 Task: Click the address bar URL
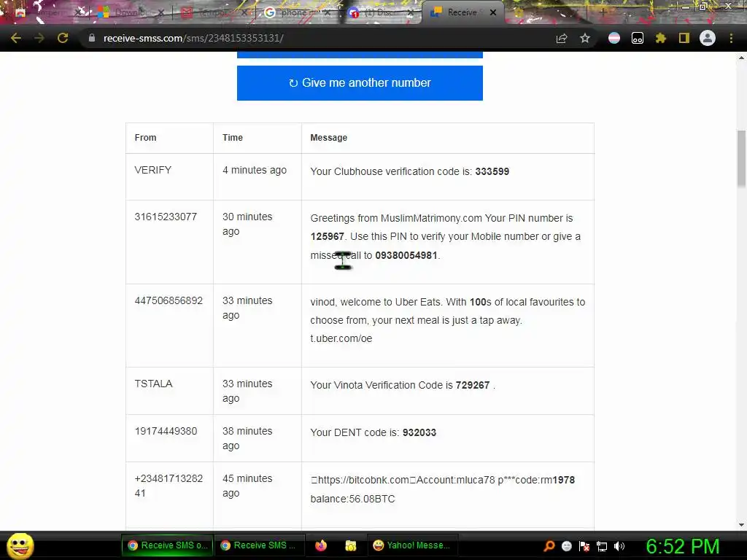coord(193,38)
